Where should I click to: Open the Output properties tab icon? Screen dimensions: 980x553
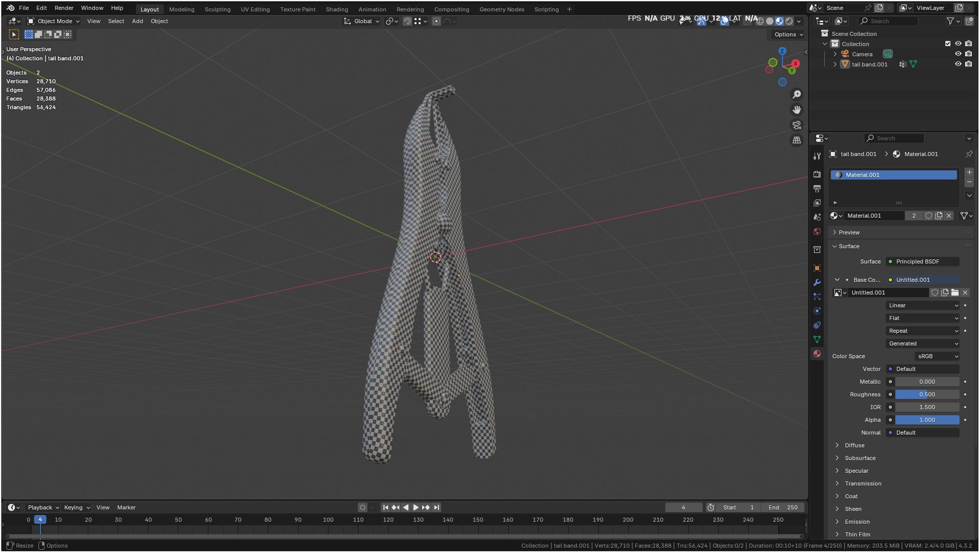(x=817, y=189)
